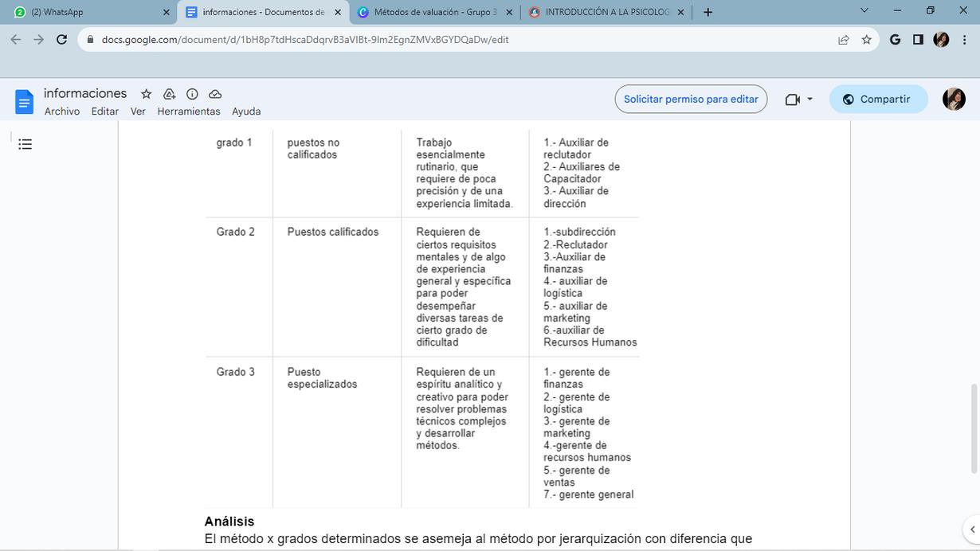
Task: Open the Ver menu
Action: coord(138,111)
